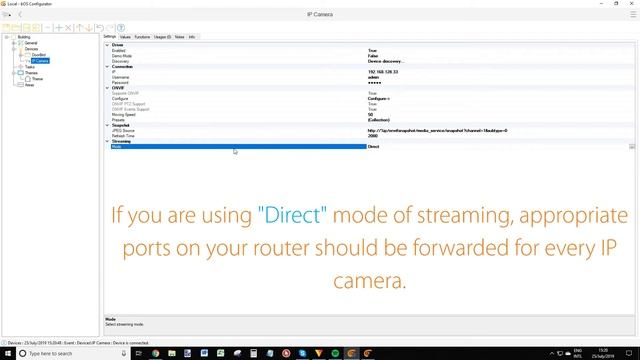
Task: Open the notification center icon
Action: pos(629,353)
